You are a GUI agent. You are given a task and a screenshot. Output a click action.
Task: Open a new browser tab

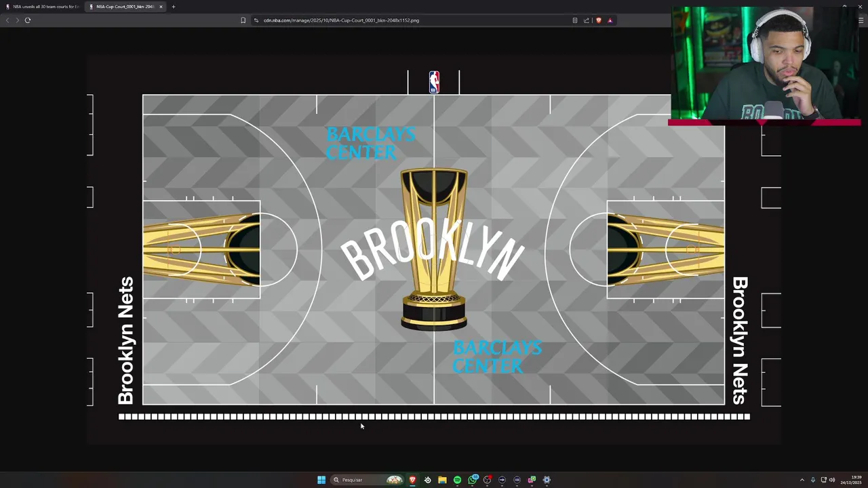(174, 7)
